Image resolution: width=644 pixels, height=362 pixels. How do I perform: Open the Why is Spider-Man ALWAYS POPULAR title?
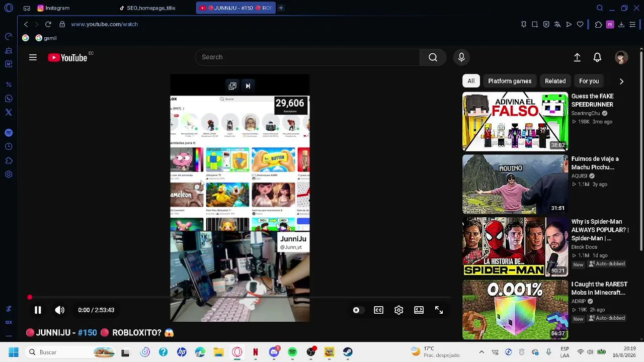click(600, 230)
